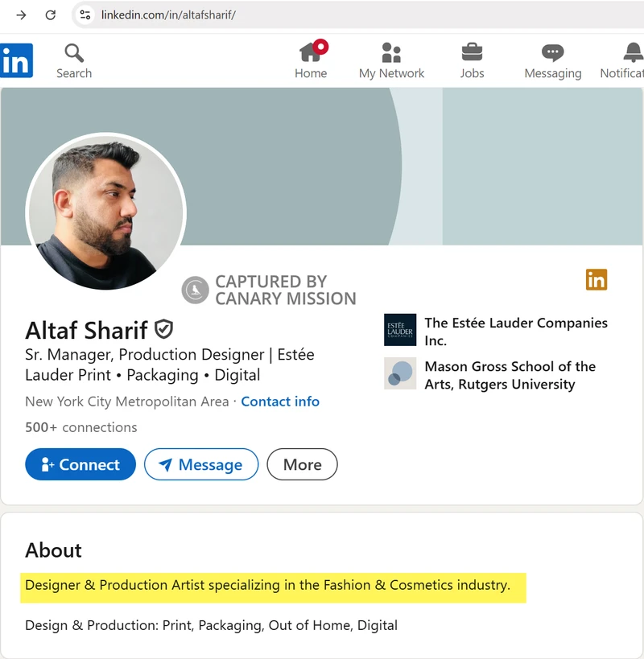Open Notifications bell icon
644x659 pixels.
coord(633,52)
